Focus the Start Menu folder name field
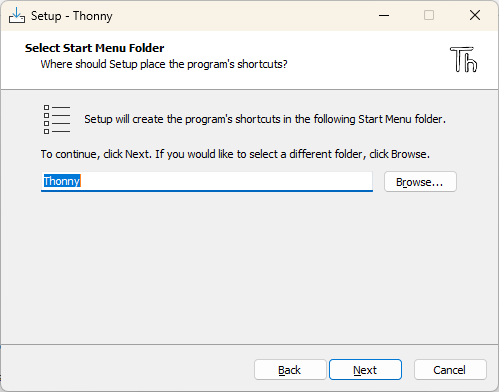Screen dimensions: 499x392 [207, 182]
